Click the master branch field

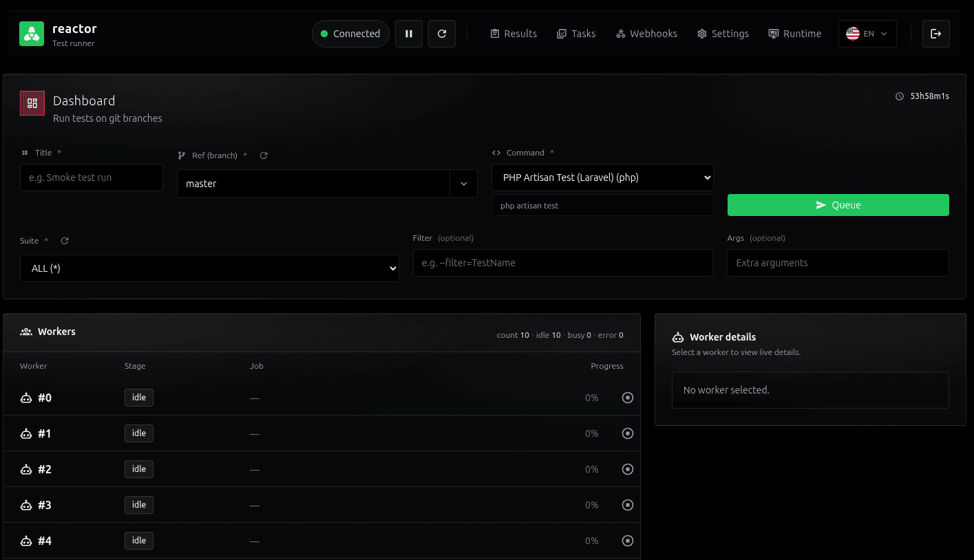pos(313,184)
